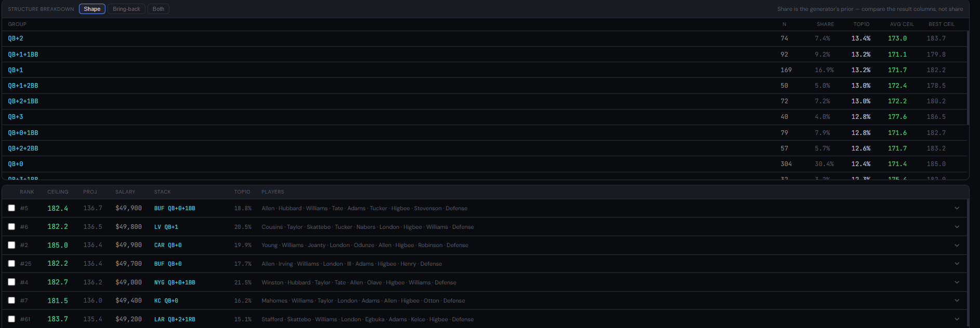The width and height of the screenshot is (980, 328).
Task: Click the structure breakdown vertical scrollbar
Action: click(x=968, y=78)
